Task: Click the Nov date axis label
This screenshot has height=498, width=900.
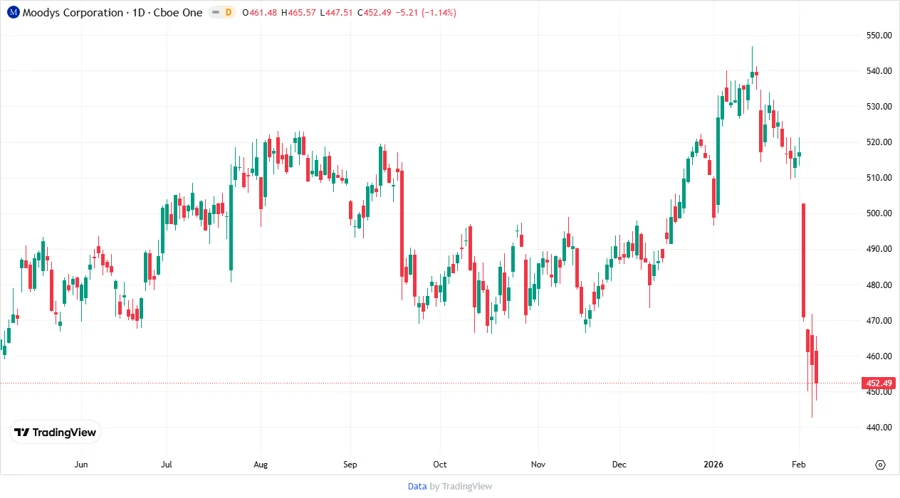Action: point(538,464)
